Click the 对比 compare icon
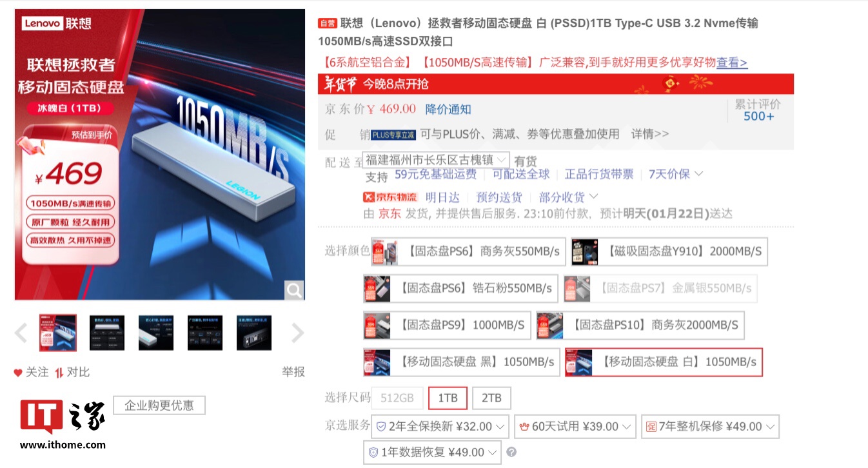868x468 pixels. 59,373
